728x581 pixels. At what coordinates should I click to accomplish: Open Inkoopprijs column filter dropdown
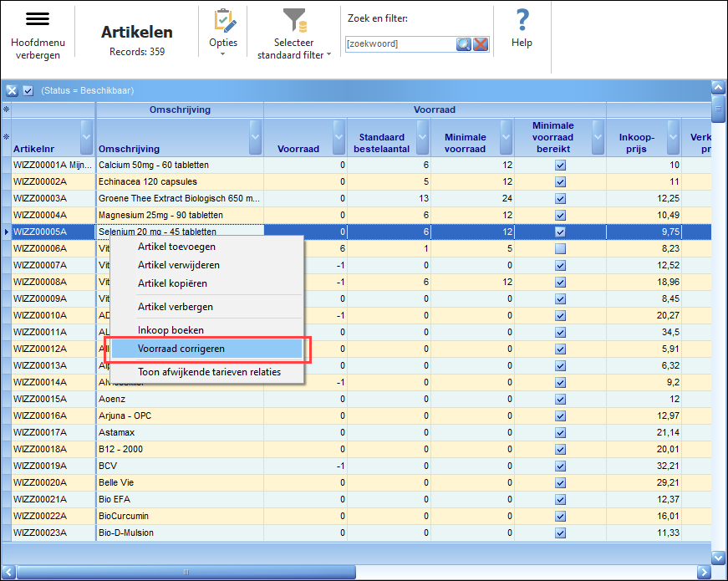pos(673,137)
